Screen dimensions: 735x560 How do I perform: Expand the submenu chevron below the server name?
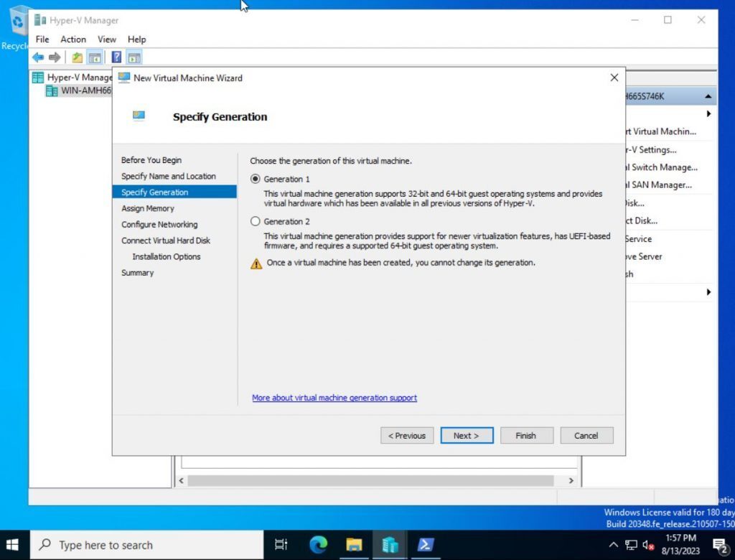point(708,113)
